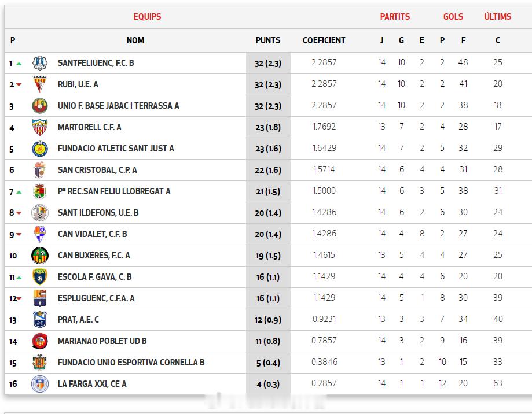Sort by PUNTS column header

[268, 40]
